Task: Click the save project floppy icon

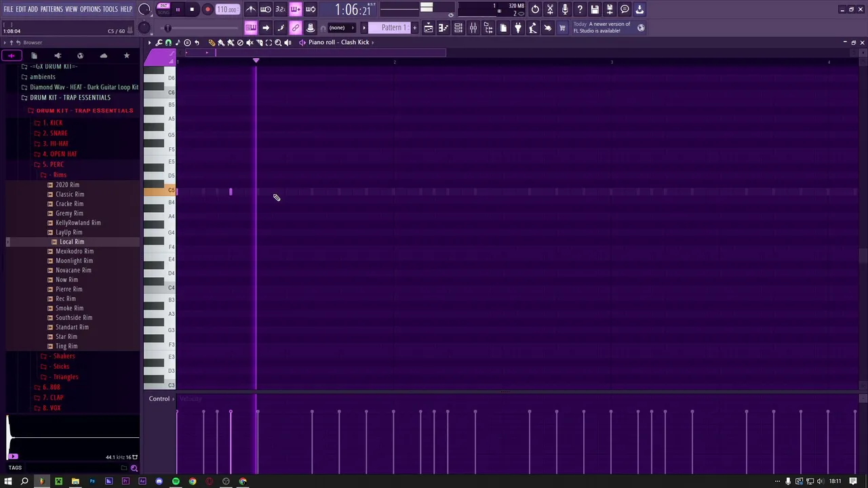Action: 595,9
